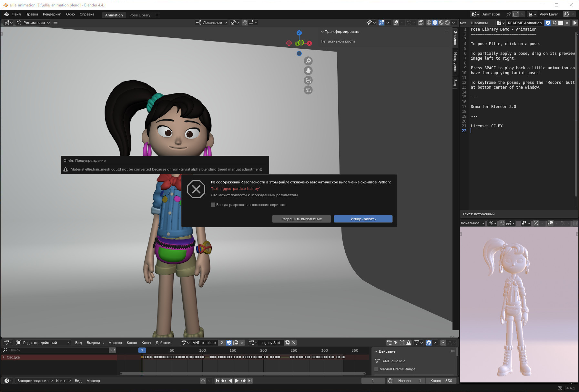Open the Action Editor mode dropdown
This screenshot has height=392, width=579.
pyautogui.click(x=43, y=343)
